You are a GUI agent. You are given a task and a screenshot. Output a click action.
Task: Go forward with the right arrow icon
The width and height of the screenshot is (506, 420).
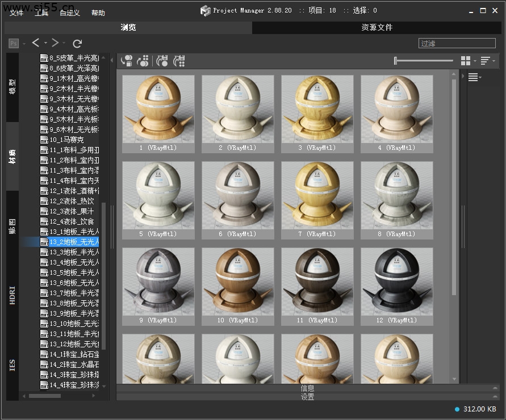pos(55,43)
